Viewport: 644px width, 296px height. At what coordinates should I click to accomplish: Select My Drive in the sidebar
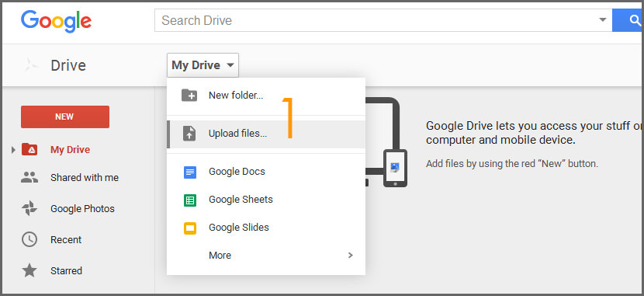point(71,150)
